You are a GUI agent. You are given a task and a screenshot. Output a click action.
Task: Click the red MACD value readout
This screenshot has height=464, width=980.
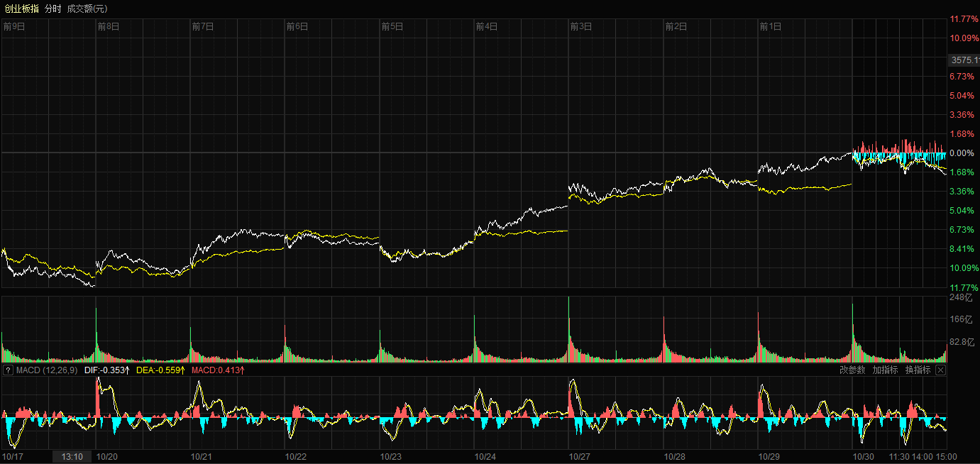pyautogui.click(x=218, y=370)
